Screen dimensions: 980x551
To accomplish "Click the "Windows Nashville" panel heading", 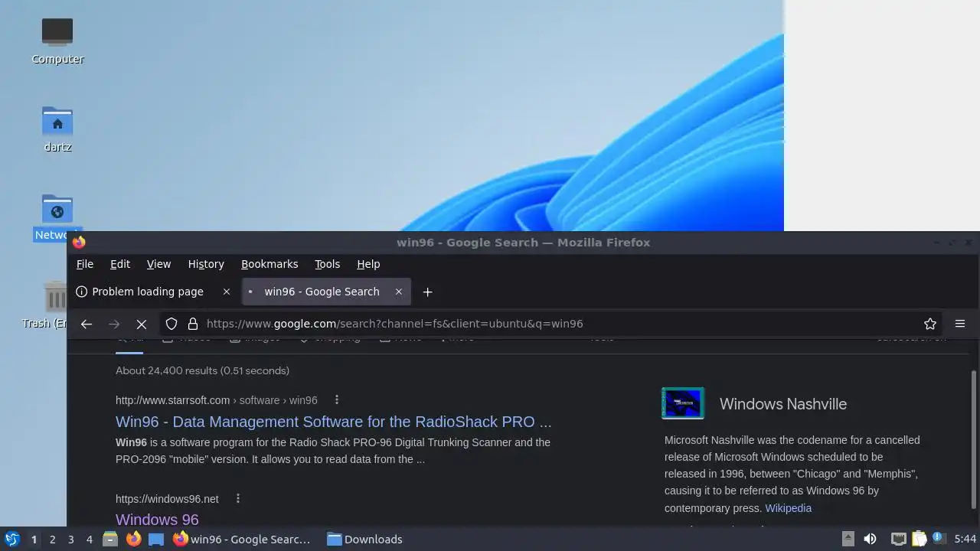I will (783, 404).
